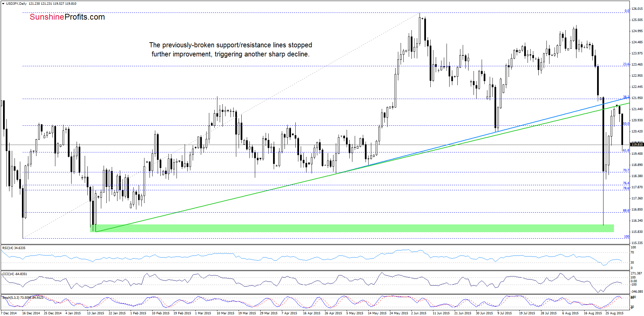The height and width of the screenshot is (316, 644).
Task: Click the 7 Dec 2014 date label
Action: click(x=9, y=313)
